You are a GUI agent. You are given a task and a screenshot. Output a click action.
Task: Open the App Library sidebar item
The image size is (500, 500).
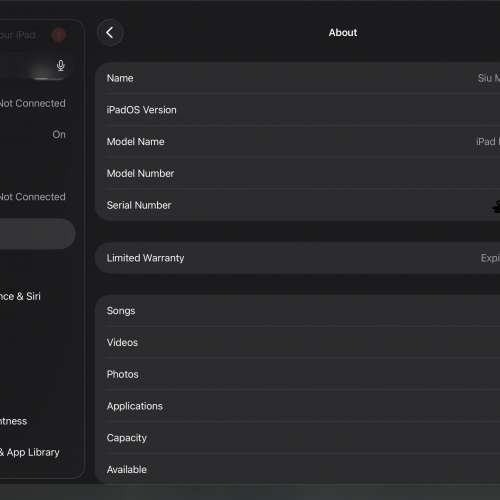coord(37,452)
